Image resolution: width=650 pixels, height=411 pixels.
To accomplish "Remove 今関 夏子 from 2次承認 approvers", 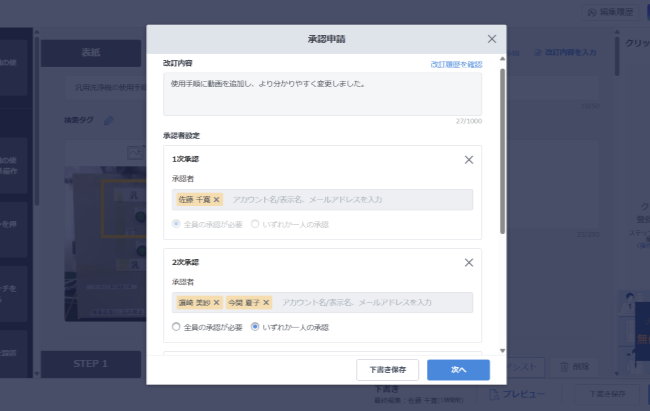I will (x=266, y=303).
